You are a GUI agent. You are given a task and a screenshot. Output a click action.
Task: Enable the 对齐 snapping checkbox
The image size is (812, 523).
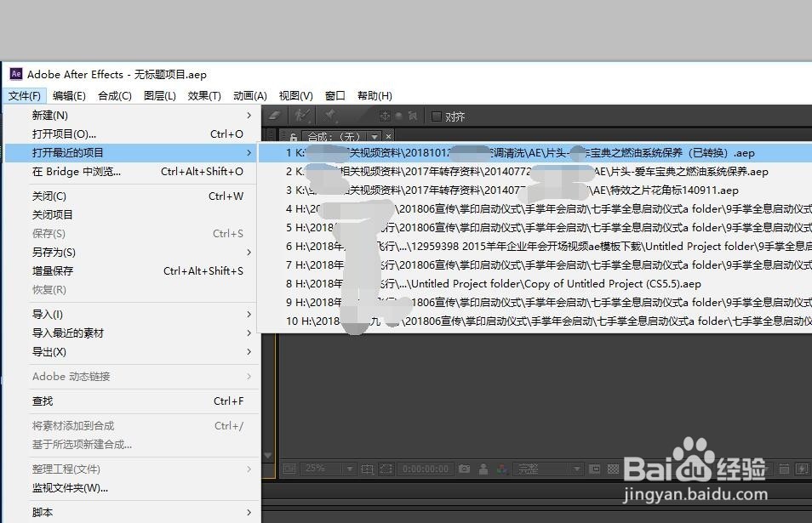click(x=437, y=117)
